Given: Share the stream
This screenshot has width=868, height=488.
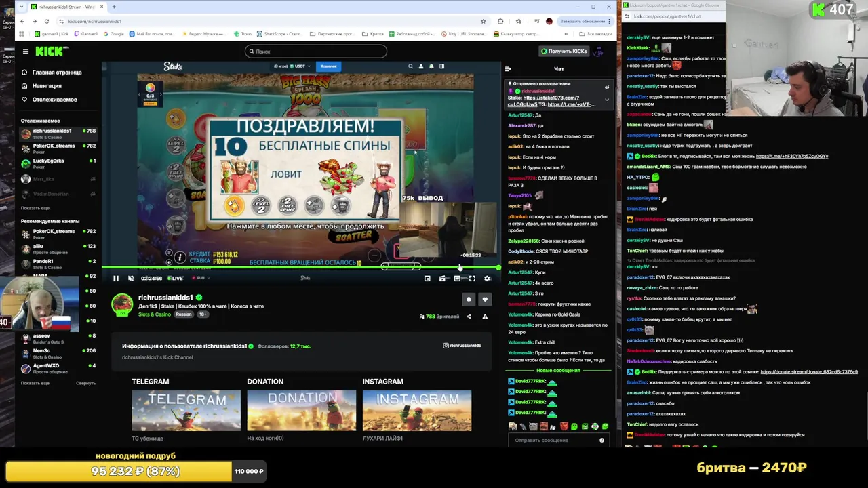Looking at the screenshot, I should coord(469,317).
